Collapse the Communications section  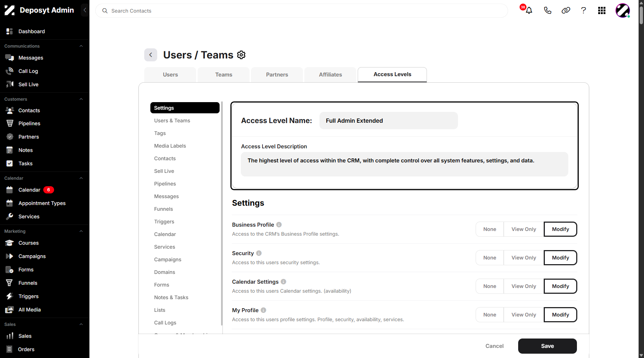[81, 46]
